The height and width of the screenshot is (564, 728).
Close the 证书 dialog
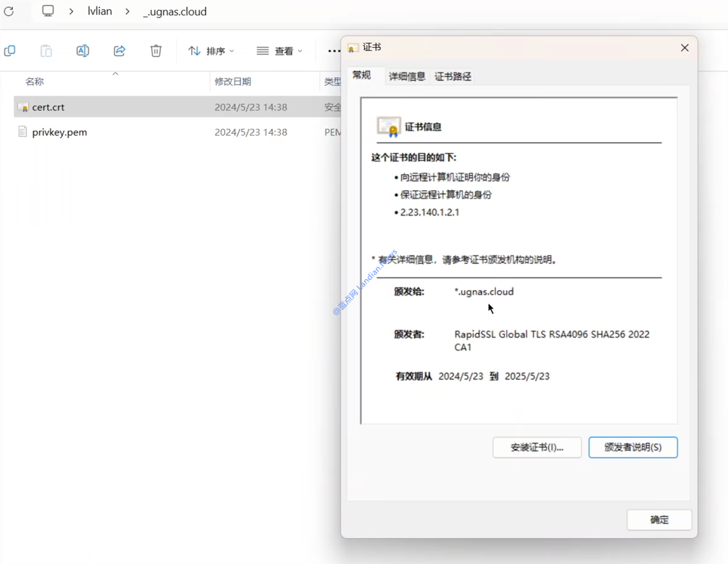coord(685,48)
